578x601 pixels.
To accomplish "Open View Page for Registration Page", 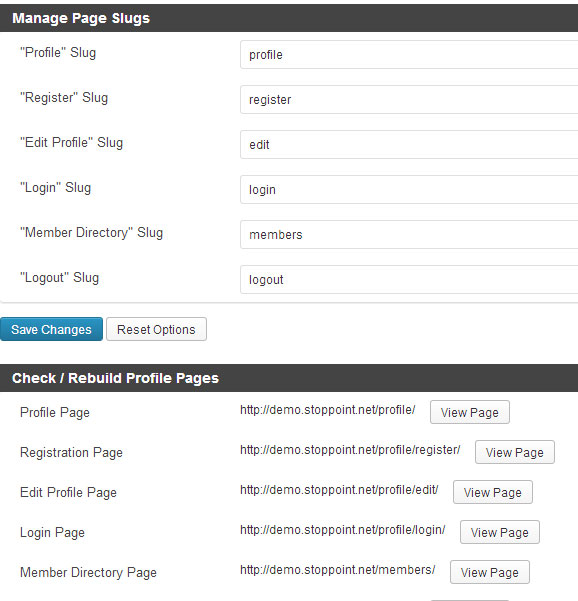I will point(515,452).
